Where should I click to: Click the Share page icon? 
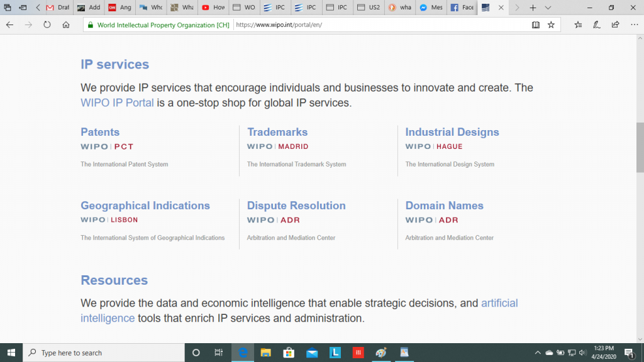pos(615,25)
